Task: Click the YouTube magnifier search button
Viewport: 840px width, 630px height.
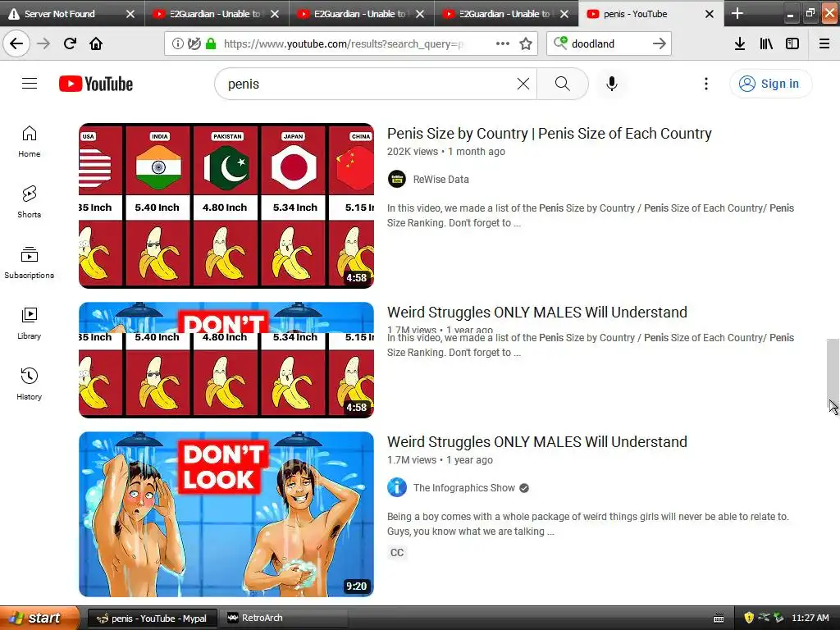Action: click(x=563, y=84)
